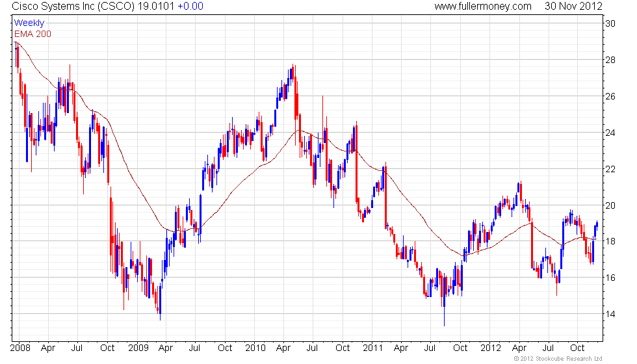The width and height of the screenshot is (637, 364).
Task: Click the 'Oct' label just before 2012
Action: 460,348
